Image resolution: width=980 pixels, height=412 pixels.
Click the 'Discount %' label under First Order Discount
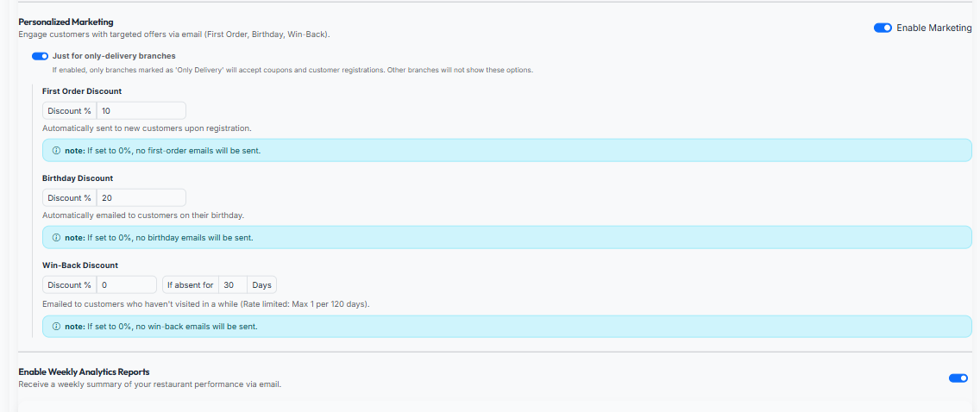coord(69,110)
